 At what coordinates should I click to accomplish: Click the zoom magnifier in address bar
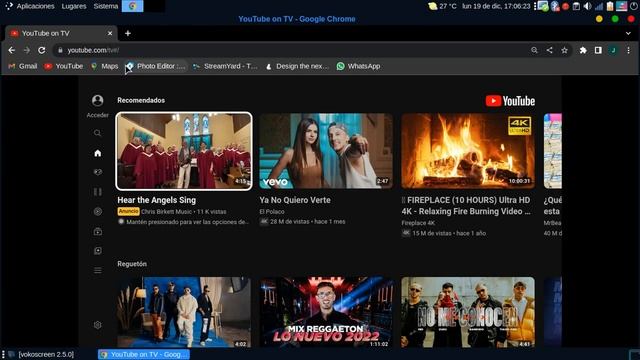tap(534, 50)
